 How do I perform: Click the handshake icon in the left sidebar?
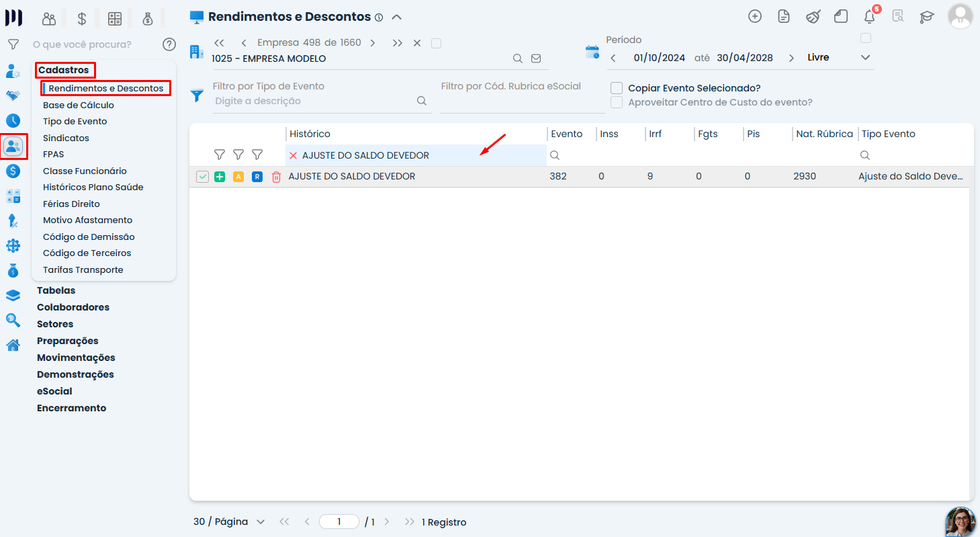13,95
